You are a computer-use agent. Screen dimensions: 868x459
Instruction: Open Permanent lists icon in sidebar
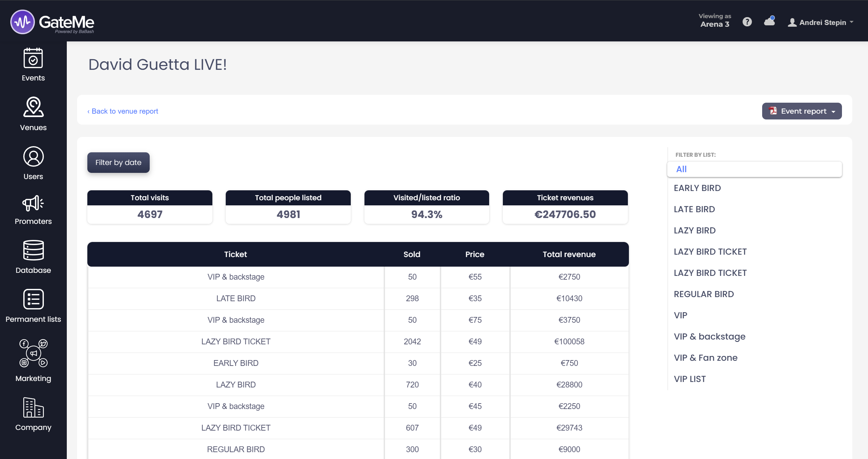click(x=33, y=299)
